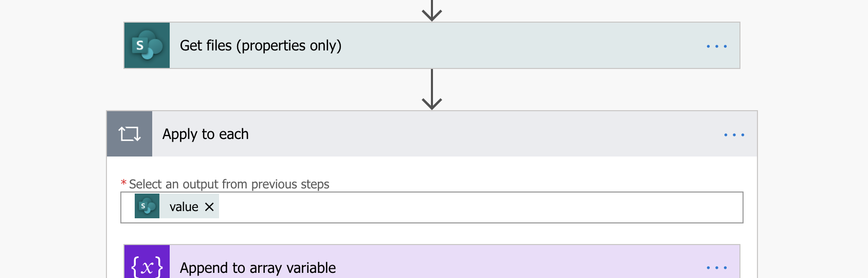
Task: Open Append to array variable ellipsis menu
Action: tap(717, 268)
